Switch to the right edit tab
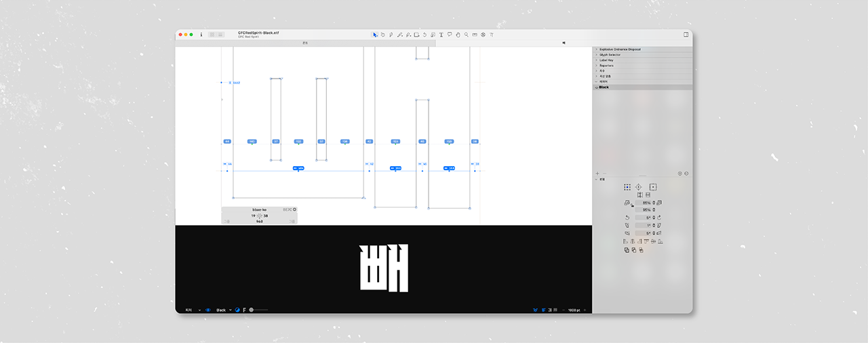The width and height of the screenshot is (868, 343). click(x=564, y=43)
